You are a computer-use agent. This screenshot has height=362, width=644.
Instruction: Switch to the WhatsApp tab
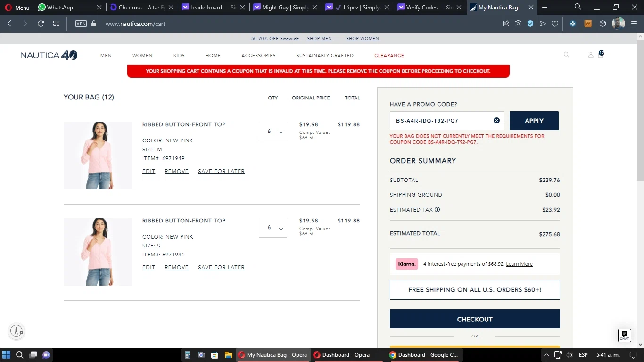(69, 8)
